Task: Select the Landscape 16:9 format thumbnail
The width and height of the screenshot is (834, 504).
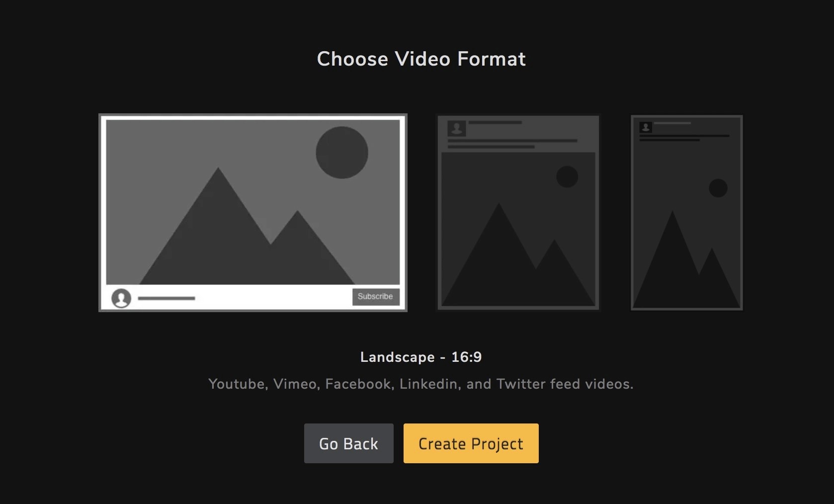Action: (x=252, y=212)
